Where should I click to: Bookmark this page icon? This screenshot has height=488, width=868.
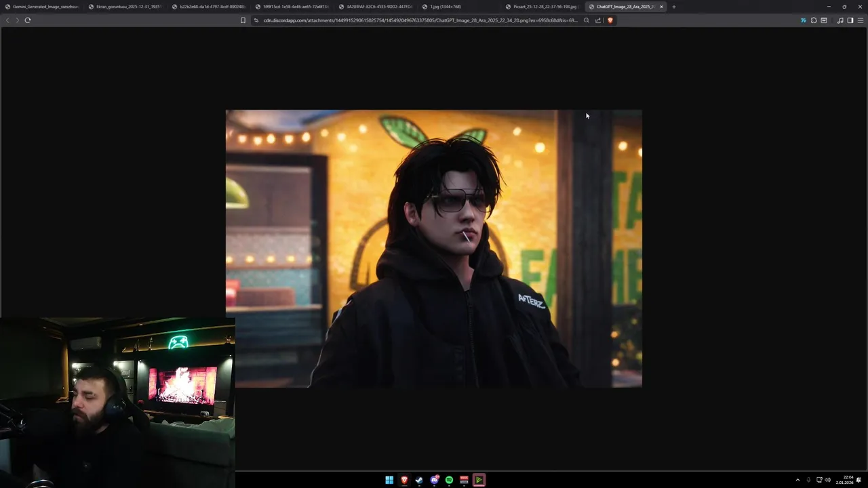point(243,20)
